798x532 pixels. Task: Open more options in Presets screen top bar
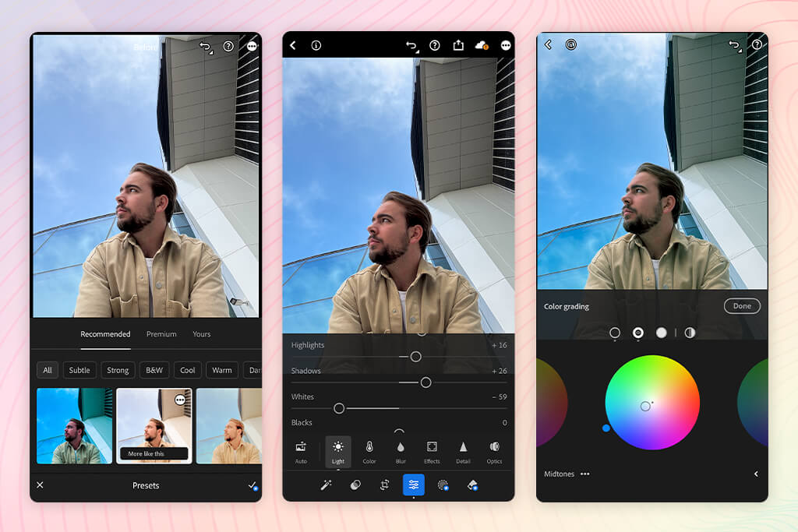pos(252,46)
